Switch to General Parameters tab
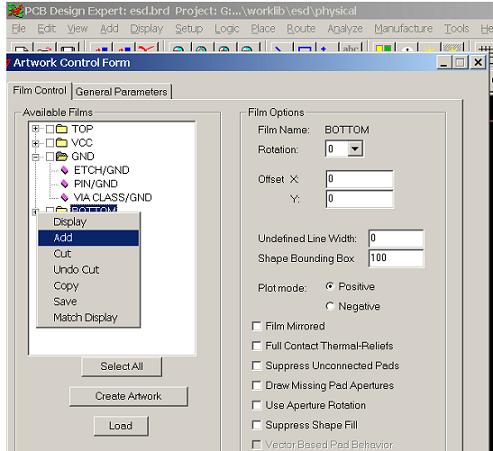This screenshot has height=451, width=493. click(x=121, y=92)
